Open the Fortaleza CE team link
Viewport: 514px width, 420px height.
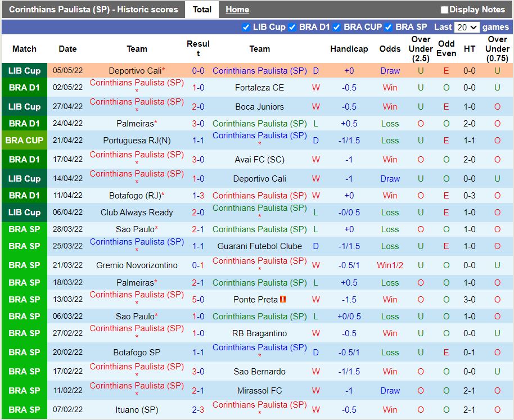pyautogui.click(x=259, y=88)
